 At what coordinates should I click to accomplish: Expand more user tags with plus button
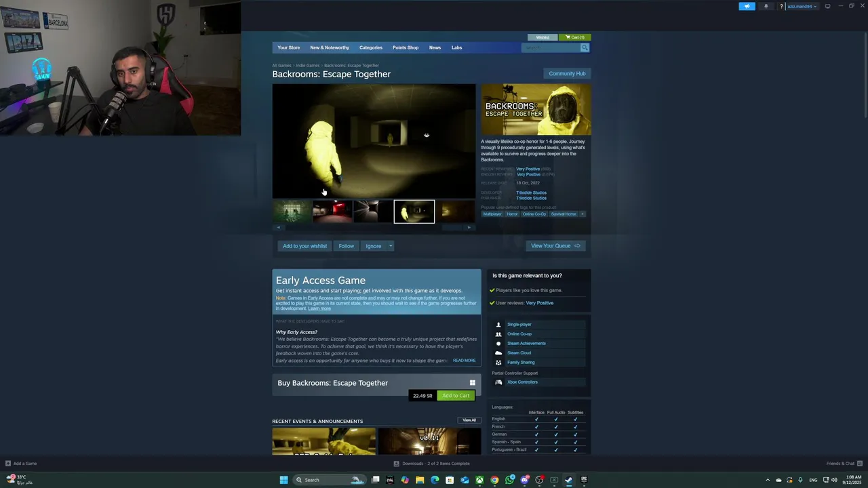(x=582, y=214)
